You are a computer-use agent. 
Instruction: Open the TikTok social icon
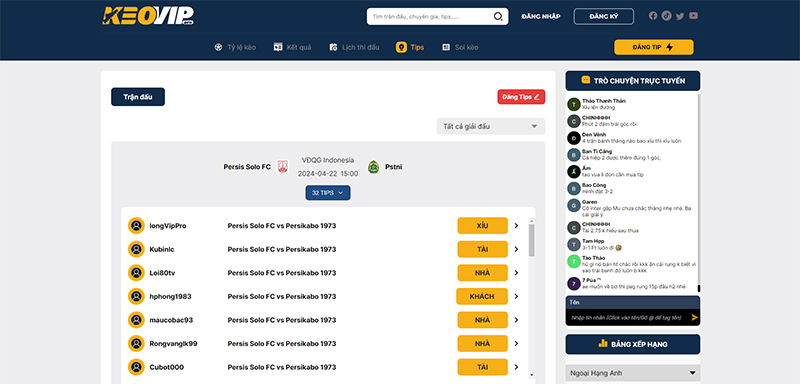click(x=666, y=16)
